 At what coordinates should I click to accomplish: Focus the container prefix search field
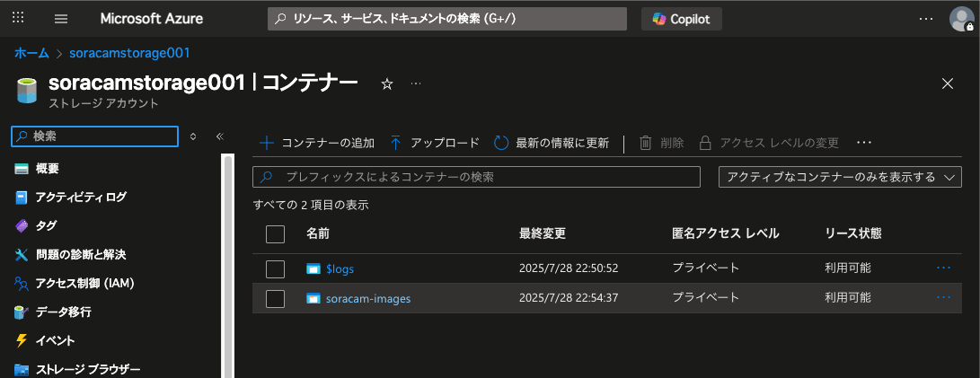(x=476, y=177)
